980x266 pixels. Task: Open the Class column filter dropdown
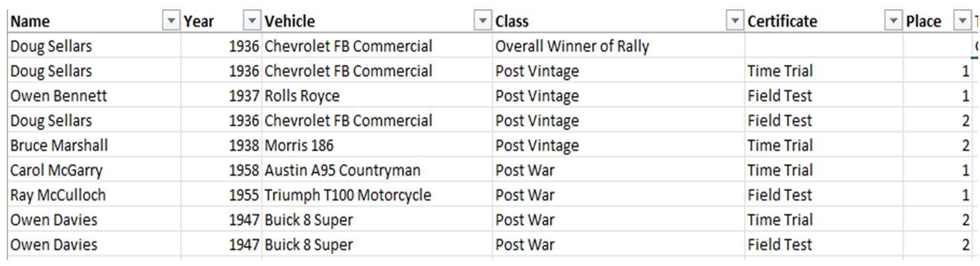click(x=734, y=22)
